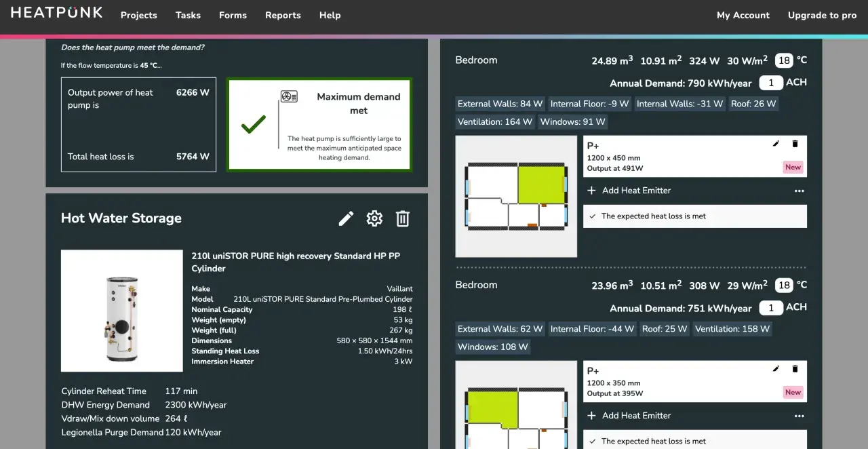Click the Internal Floor: -9 W tag
Screen dimensions: 868x449
pyautogui.click(x=590, y=104)
